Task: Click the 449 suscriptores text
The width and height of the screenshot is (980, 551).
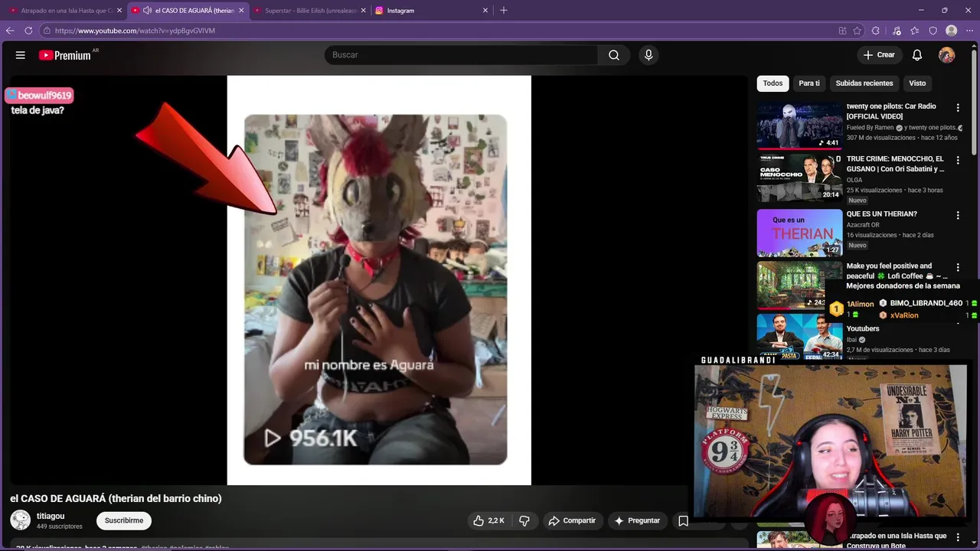Action: (x=60, y=527)
